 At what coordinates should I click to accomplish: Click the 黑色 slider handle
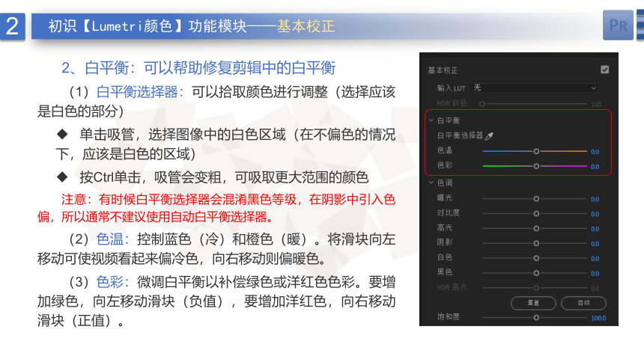[x=536, y=273]
